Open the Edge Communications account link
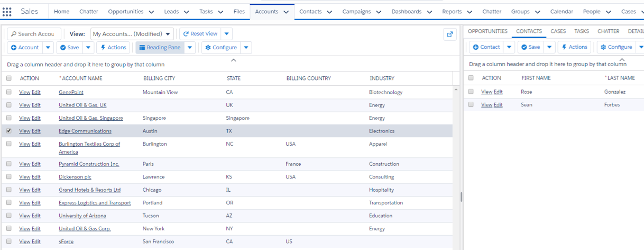644x250 pixels. (x=85, y=131)
